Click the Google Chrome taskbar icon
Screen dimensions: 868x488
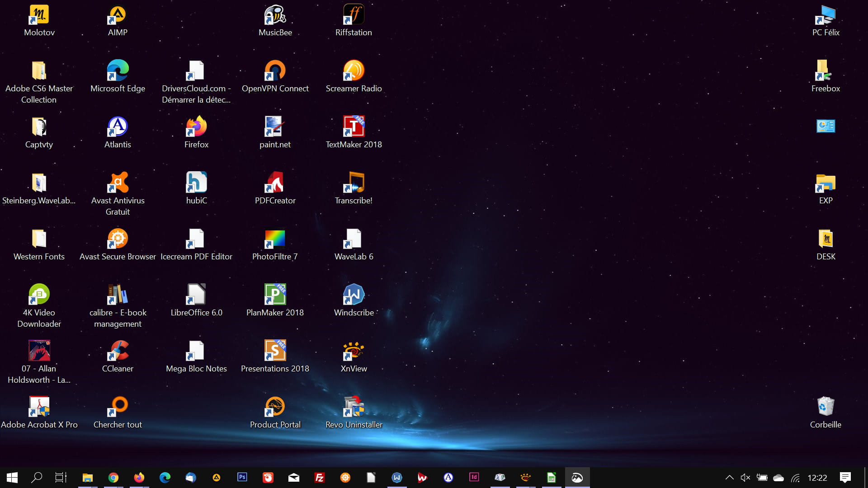pyautogui.click(x=113, y=477)
